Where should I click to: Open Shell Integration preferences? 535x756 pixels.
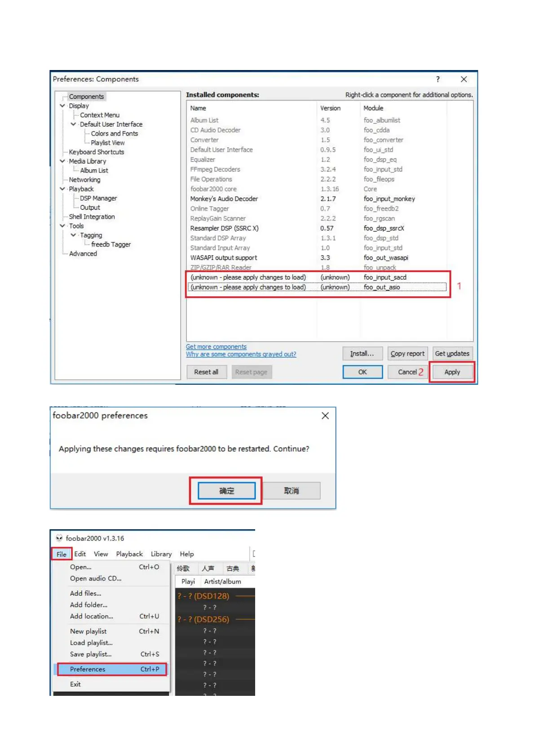(92, 216)
